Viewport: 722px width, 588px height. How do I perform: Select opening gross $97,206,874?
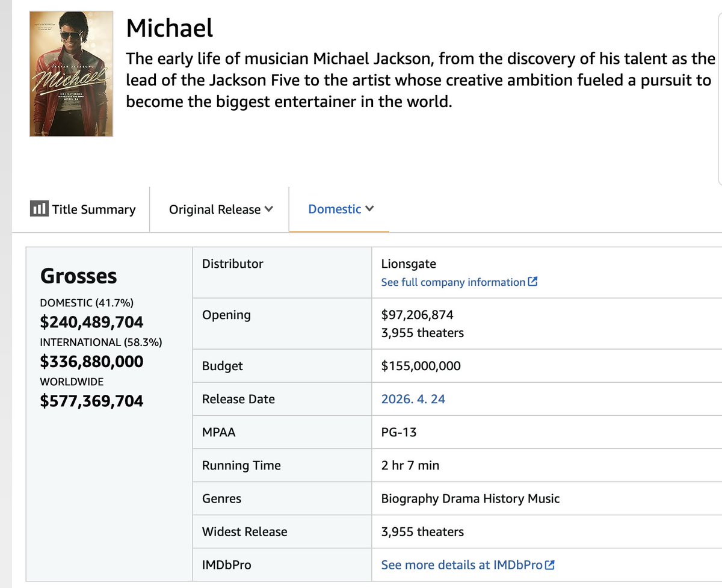pos(418,315)
